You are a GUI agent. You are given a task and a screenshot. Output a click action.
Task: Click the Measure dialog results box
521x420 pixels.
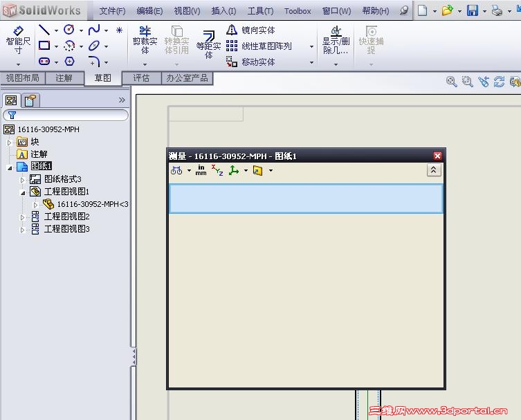306,199
